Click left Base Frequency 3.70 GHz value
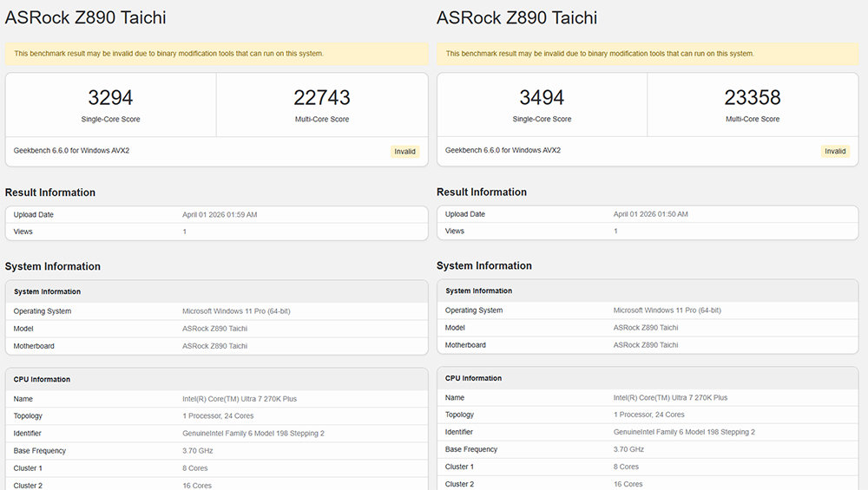 [198, 451]
